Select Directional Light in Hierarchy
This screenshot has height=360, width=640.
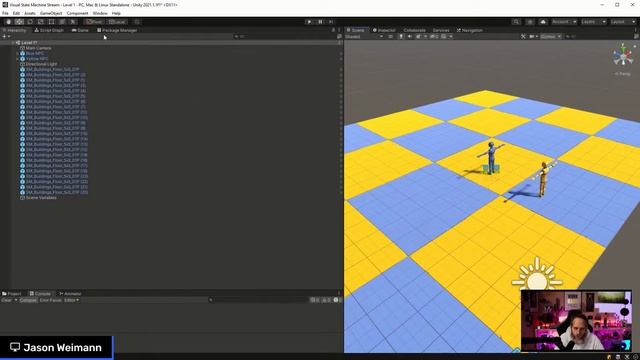[41, 64]
